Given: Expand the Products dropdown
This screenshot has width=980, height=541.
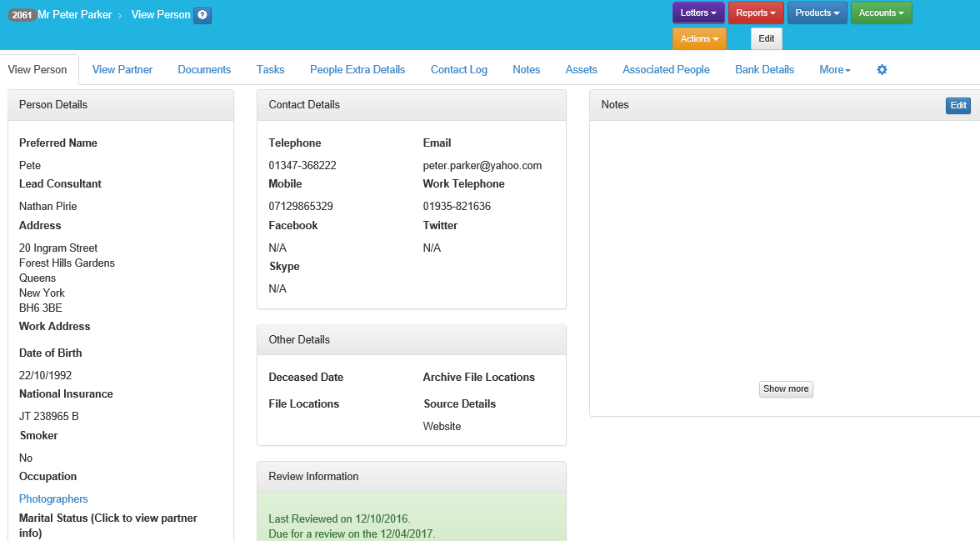Looking at the screenshot, I should click(x=817, y=13).
